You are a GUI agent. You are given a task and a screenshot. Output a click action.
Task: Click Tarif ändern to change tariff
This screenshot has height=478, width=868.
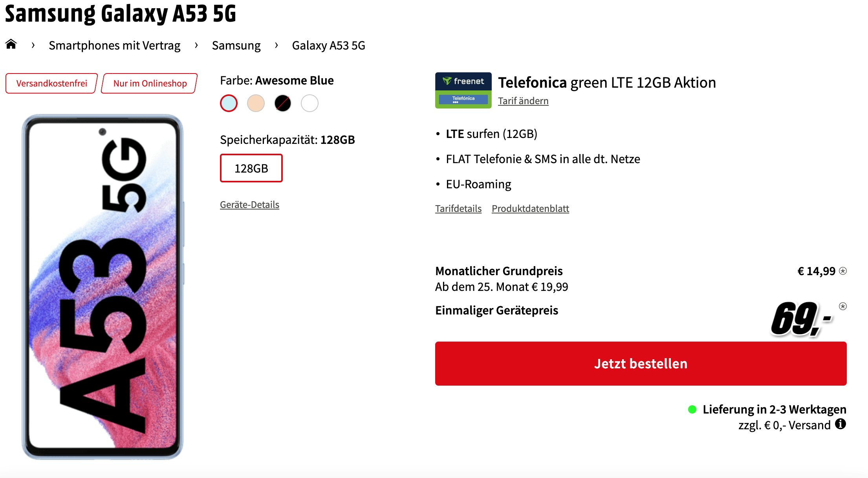coord(523,101)
